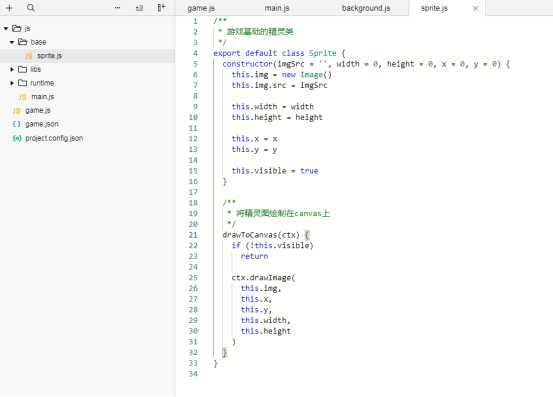Collapse the file tree panel icon

click(x=161, y=8)
